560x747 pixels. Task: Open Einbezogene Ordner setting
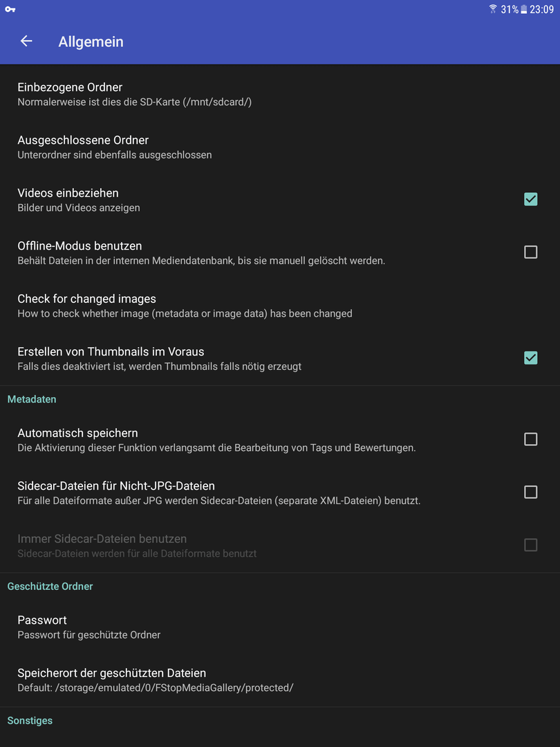click(x=280, y=94)
